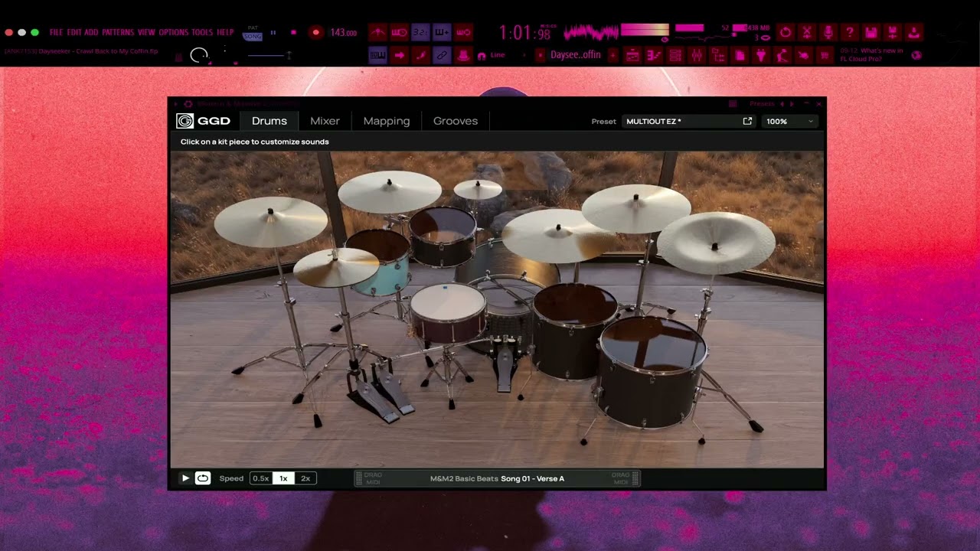This screenshot has width=980, height=551.
Task: Click the GGD logo in plugin
Action: pos(203,121)
